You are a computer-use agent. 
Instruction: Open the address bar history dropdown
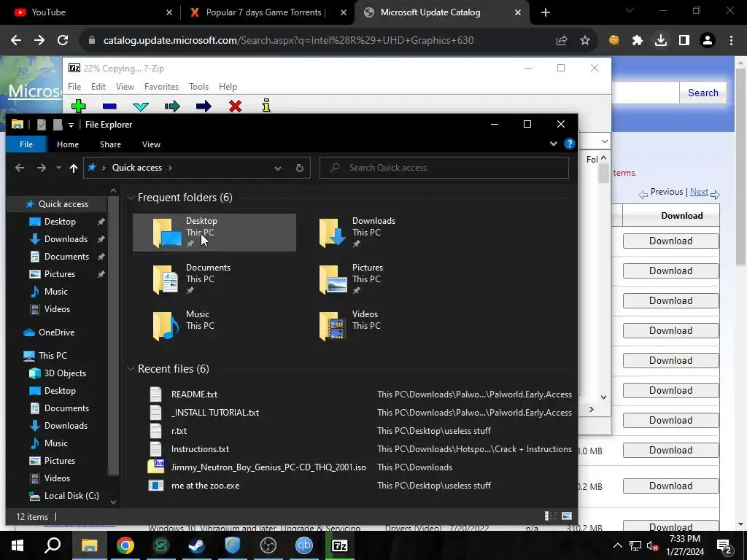point(278,168)
